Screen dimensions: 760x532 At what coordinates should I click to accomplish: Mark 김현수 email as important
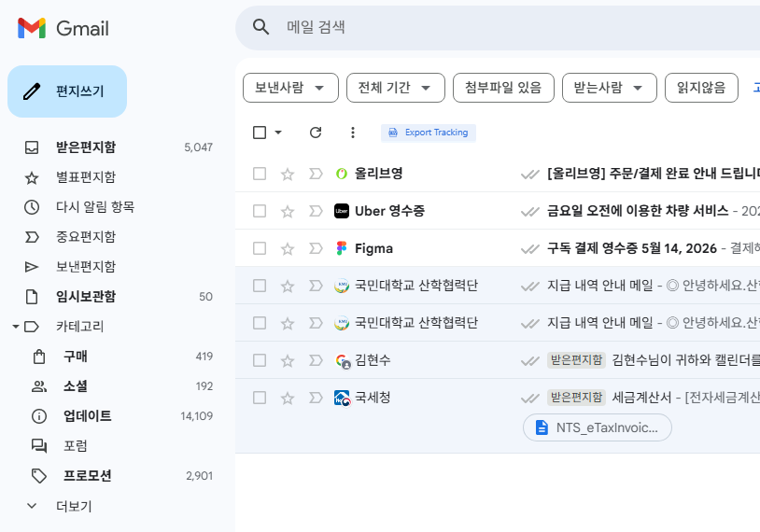(316, 360)
